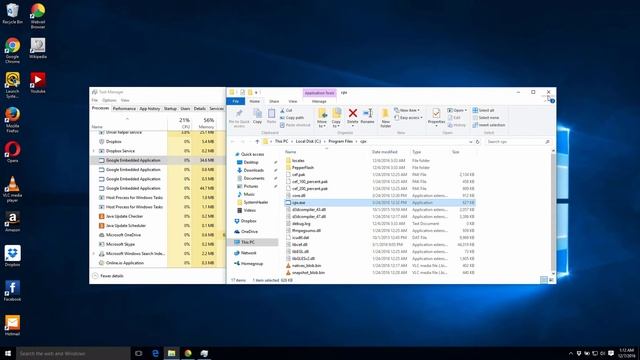Image resolution: width=640 pixels, height=360 pixels.
Task: Select VLC media player desktop icon
Action: 12,189
